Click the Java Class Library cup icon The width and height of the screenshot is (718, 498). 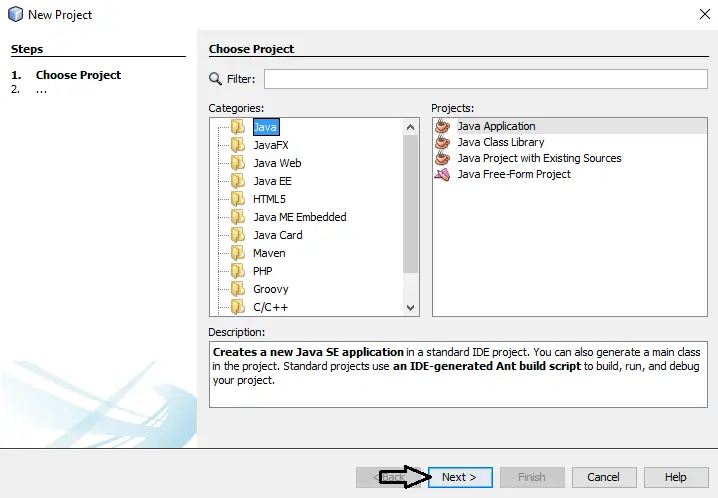442,142
